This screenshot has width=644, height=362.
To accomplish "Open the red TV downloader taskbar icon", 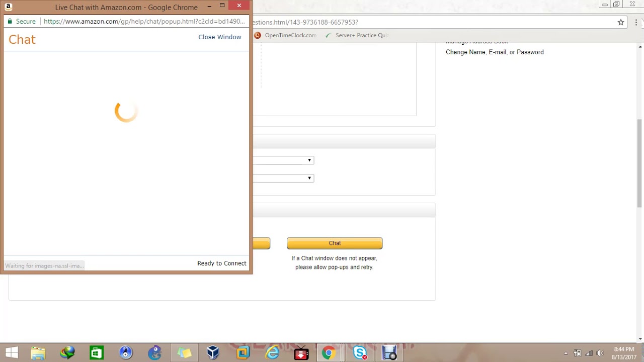I will click(301, 353).
